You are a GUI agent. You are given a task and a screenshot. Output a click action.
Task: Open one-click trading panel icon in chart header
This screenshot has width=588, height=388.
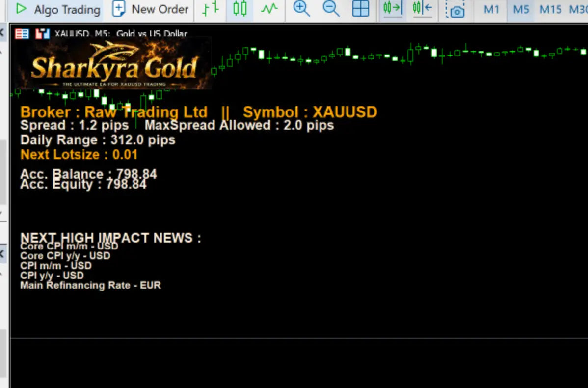(x=42, y=34)
